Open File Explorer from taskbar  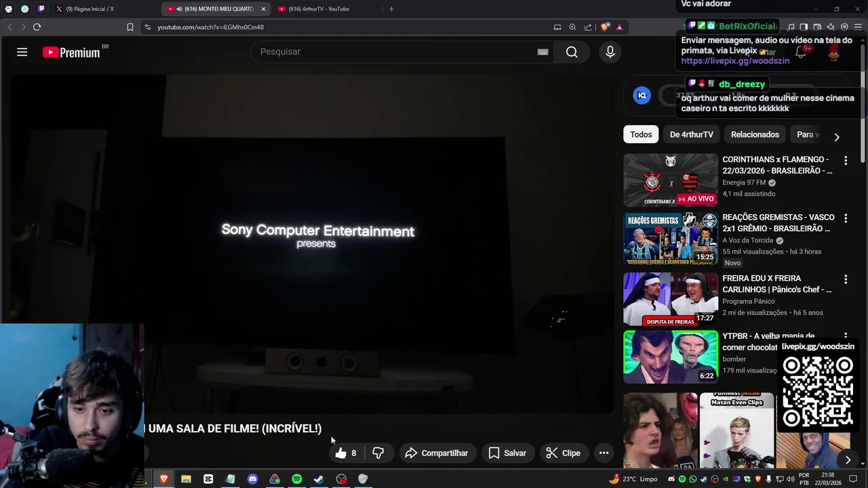point(186,479)
